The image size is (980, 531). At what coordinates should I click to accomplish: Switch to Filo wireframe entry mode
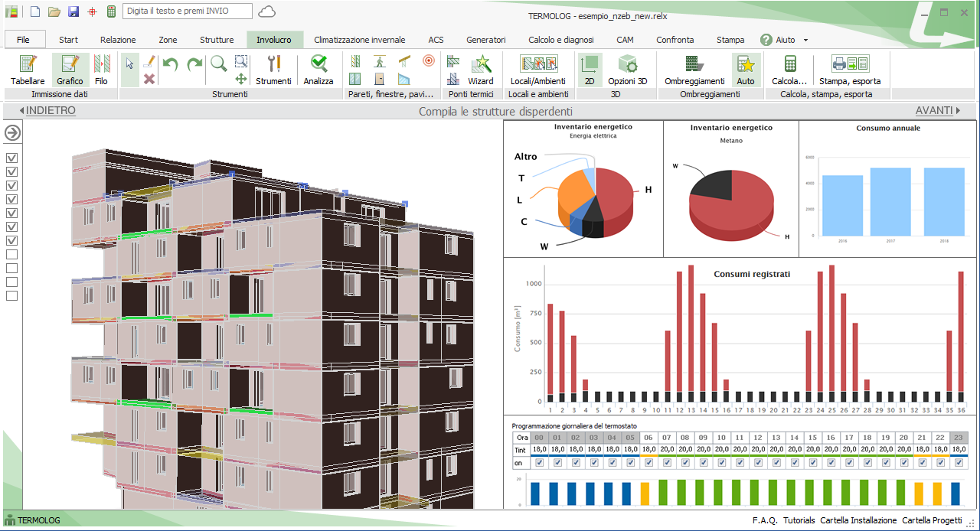click(102, 70)
